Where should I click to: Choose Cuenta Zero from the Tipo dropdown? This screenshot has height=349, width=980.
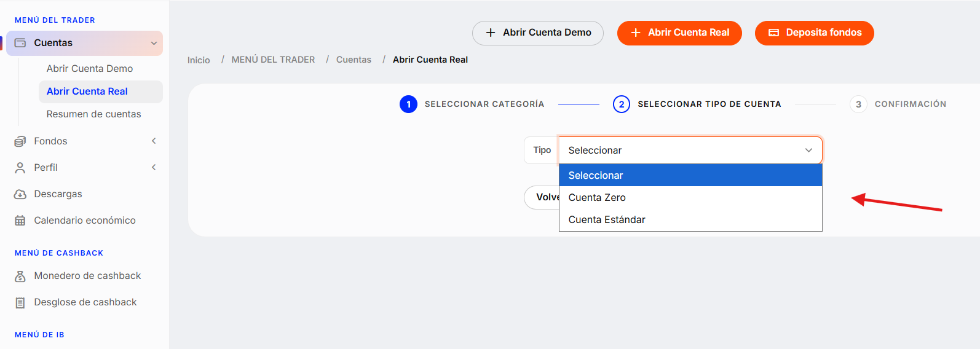[x=690, y=197]
